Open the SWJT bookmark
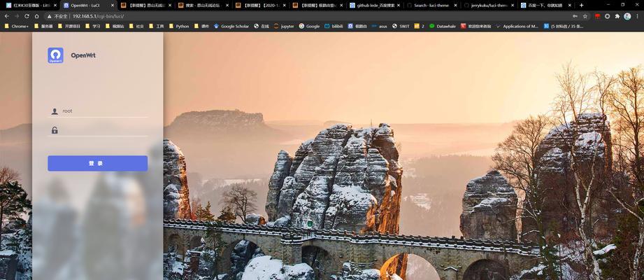 pyautogui.click(x=401, y=26)
